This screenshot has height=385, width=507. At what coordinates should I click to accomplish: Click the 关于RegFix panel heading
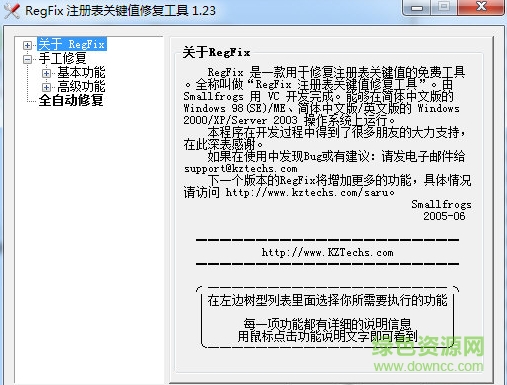(216, 52)
